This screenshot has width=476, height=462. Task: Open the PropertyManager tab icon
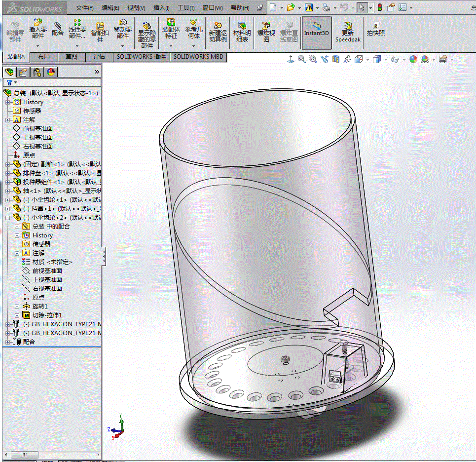(23, 72)
